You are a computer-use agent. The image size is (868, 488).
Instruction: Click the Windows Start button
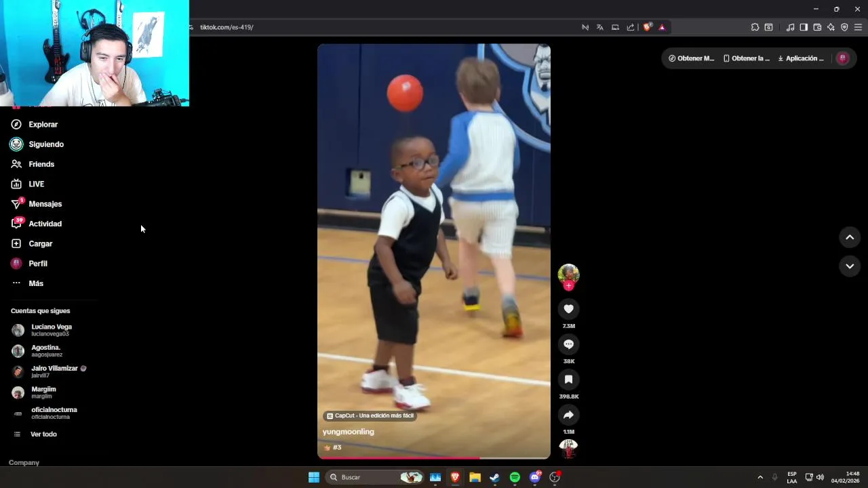[x=314, y=477]
